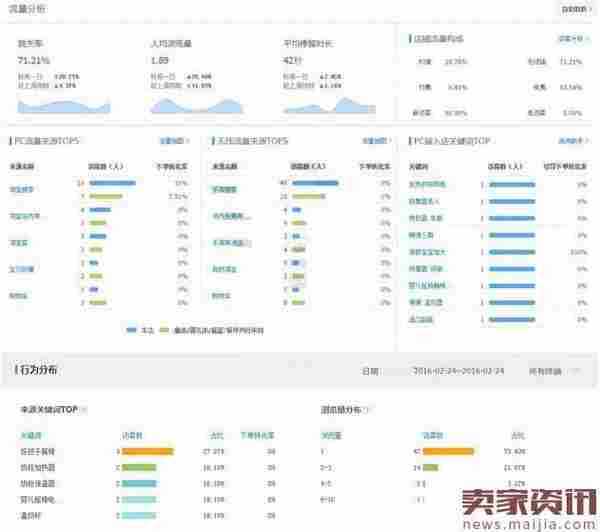Select the 行为分布 section heading

(x=39, y=370)
